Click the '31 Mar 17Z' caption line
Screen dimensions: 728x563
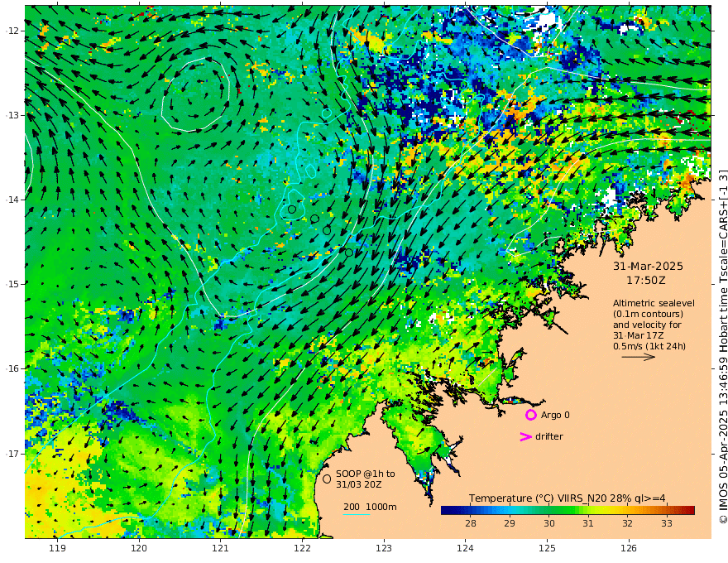point(638,335)
